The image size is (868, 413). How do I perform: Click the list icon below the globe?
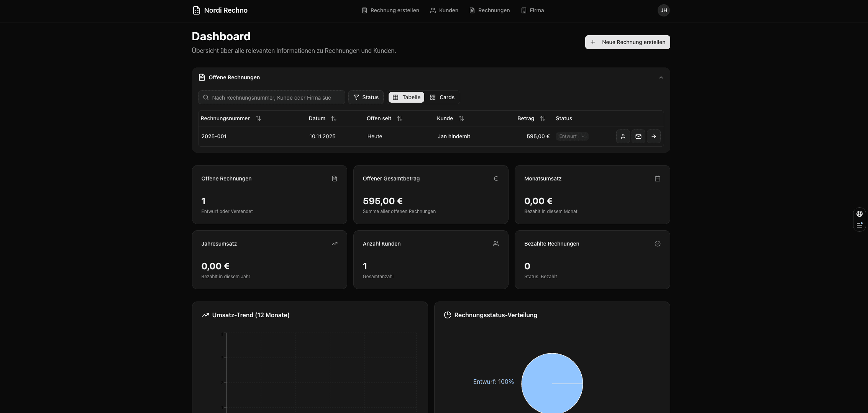859,225
